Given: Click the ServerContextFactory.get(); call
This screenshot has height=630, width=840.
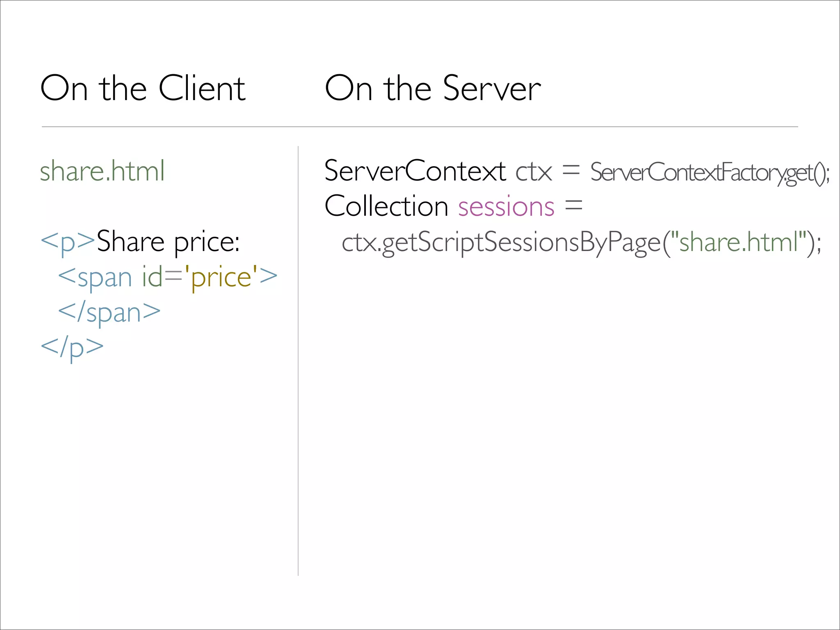Looking at the screenshot, I should [710, 173].
